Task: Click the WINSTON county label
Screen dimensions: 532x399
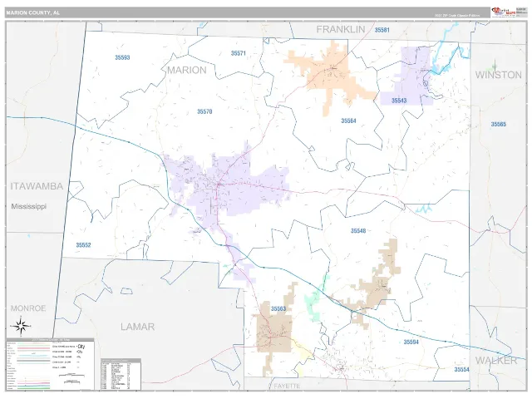Action: pos(498,75)
